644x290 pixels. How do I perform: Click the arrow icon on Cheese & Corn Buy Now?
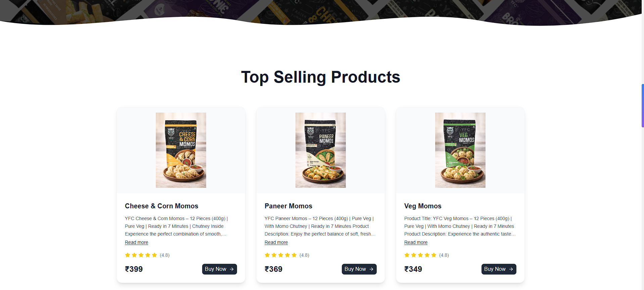(232, 269)
